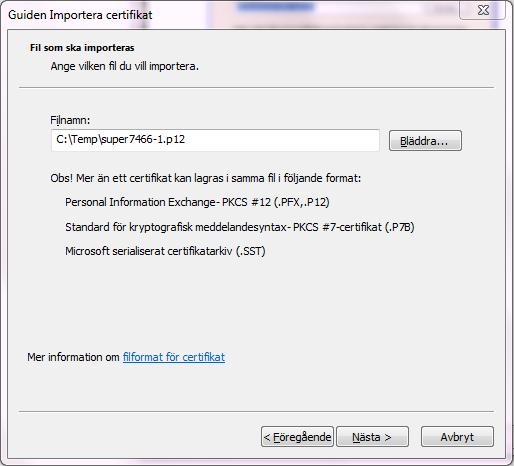Click the text Ange vilken fil du vill importera.
514x466 pixels.
click(125, 66)
